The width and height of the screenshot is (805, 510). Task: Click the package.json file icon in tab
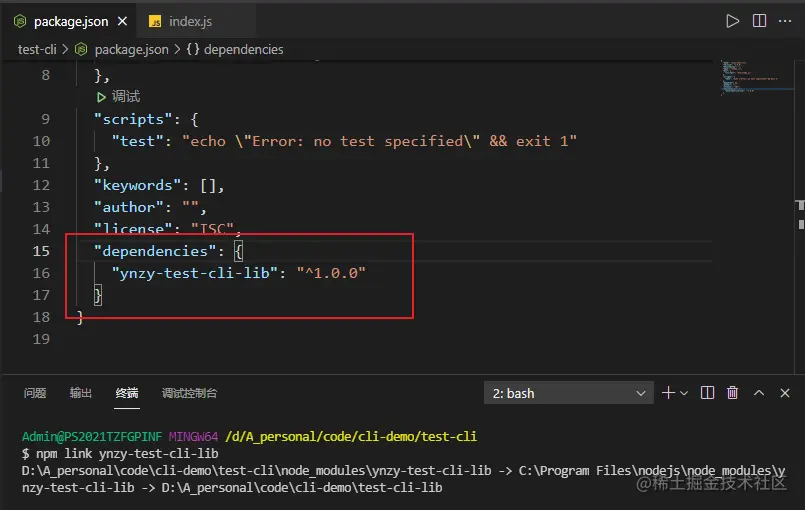(20, 22)
